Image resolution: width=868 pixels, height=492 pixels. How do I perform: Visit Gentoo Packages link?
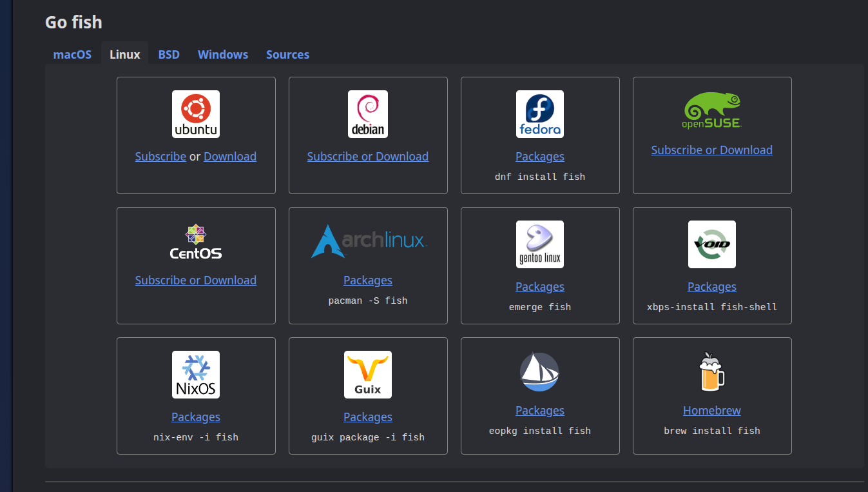pos(540,287)
